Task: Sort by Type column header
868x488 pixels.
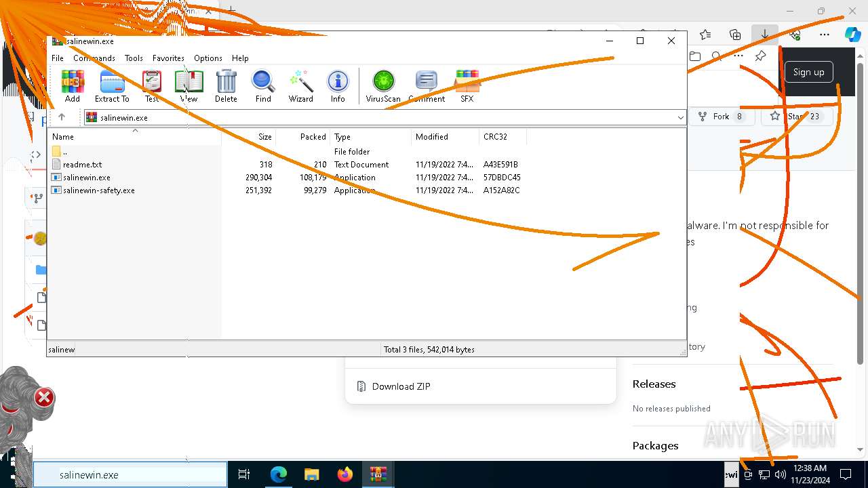Action: pos(370,137)
